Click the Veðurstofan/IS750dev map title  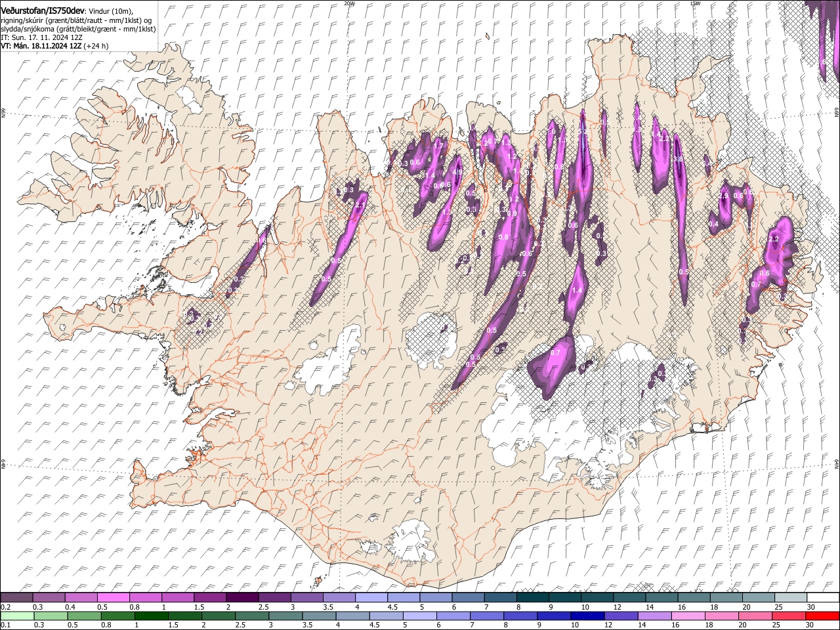(x=43, y=10)
